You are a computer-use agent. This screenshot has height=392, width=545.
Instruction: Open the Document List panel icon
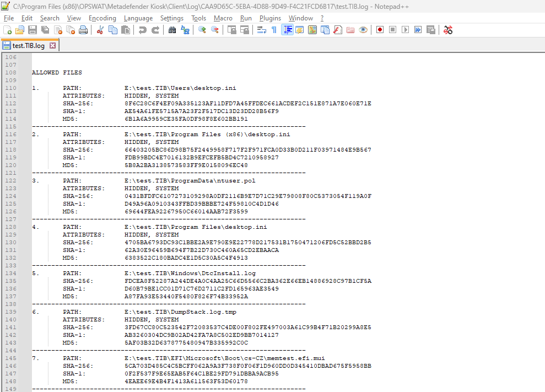tap(325, 30)
